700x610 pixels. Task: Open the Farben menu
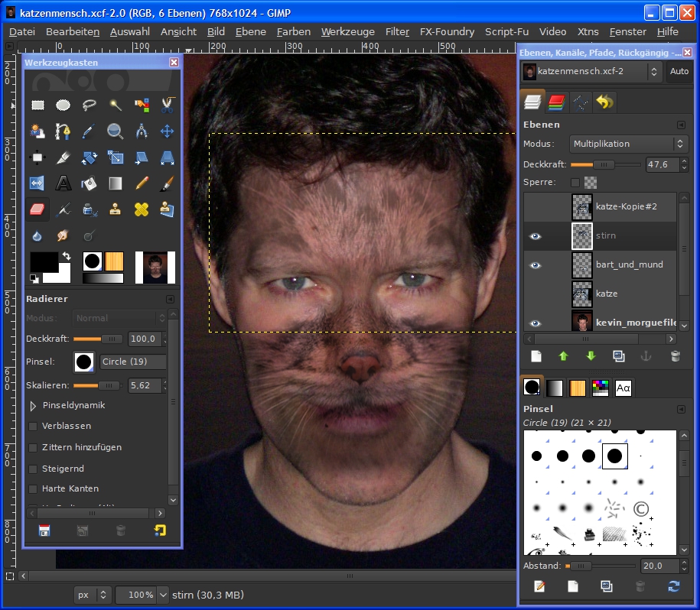pyautogui.click(x=294, y=31)
